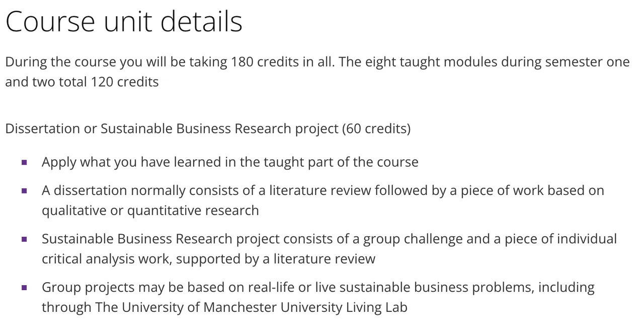Click "qualitative or quantitative research" text

click(x=150, y=210)
